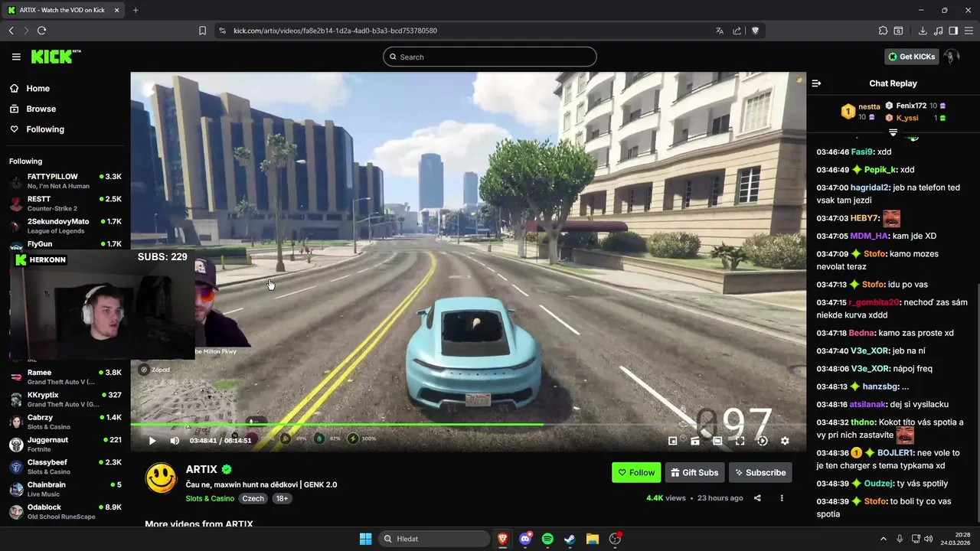Image resolution: width=980 pixels, height=551 pixels.
Task: Select the ARTIX VOD browser tab
Action: [64, 10]
